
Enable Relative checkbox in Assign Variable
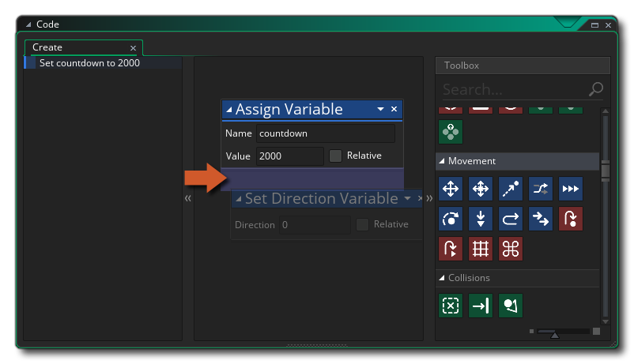click(x=336, y=156)
